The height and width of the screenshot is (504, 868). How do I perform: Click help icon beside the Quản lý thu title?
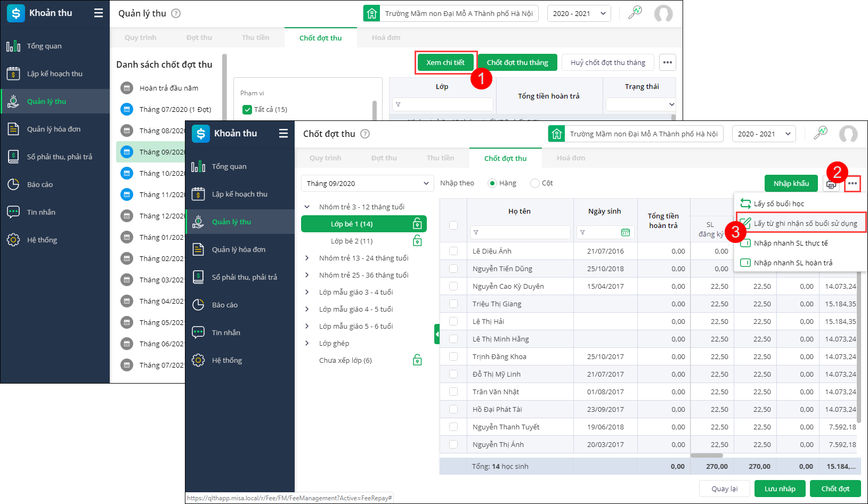click(x=176, y=13)
